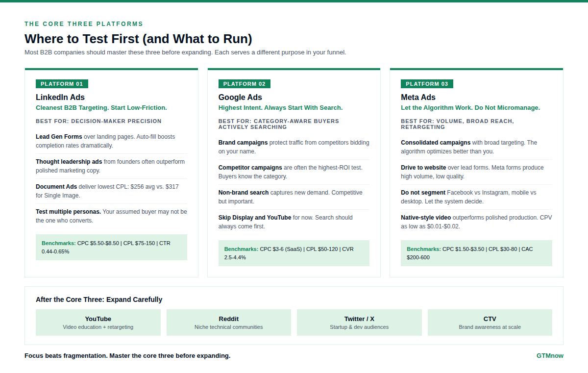Select the Reddit expansion tile
Screen dimensions: 588x373
[x=229, y=323]
